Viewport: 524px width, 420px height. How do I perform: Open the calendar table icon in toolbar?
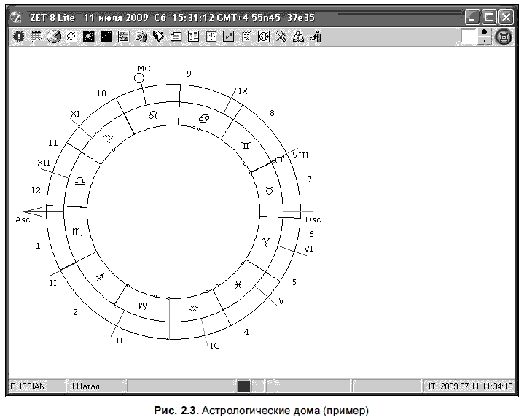point(35,36)
